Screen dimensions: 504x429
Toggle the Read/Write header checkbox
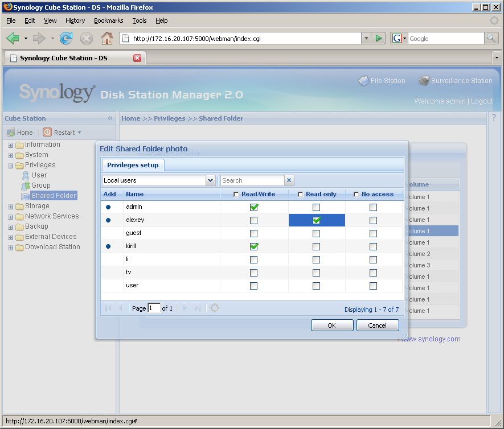236,194
